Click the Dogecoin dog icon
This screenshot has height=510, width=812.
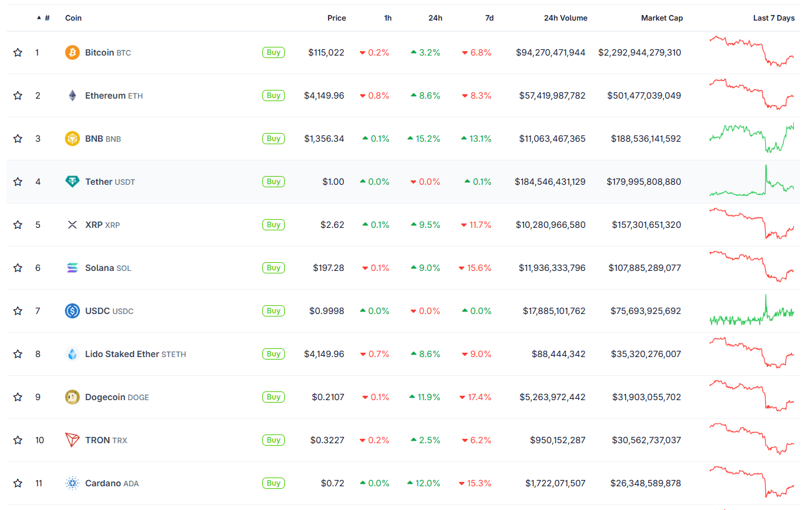coord(72,397)
